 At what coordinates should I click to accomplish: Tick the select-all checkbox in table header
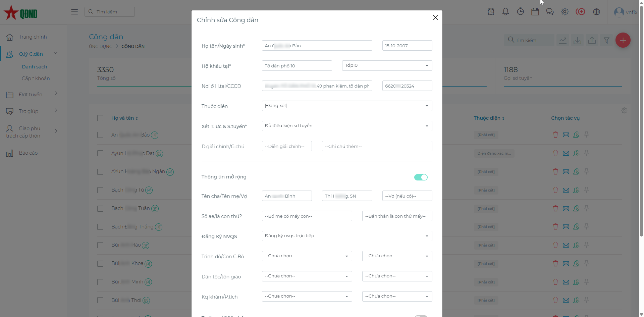click(100, 118)
